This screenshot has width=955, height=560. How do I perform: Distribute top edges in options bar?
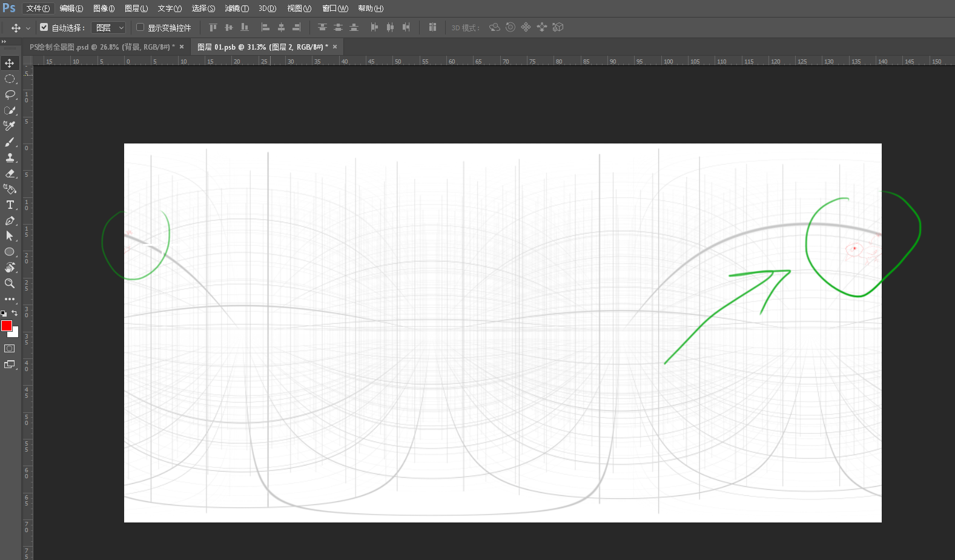coord(322,27)
